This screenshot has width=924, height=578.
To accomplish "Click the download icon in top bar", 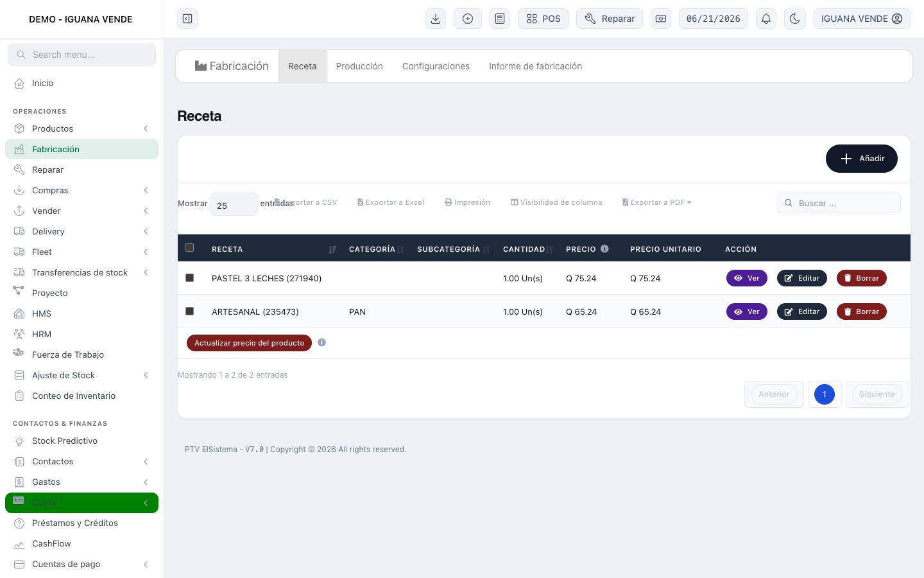I will [x=436, y=19].
